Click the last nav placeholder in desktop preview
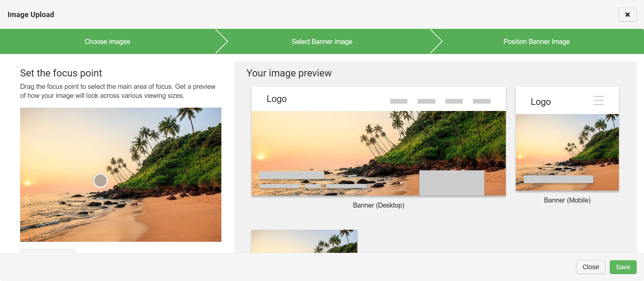 (481, 101)
